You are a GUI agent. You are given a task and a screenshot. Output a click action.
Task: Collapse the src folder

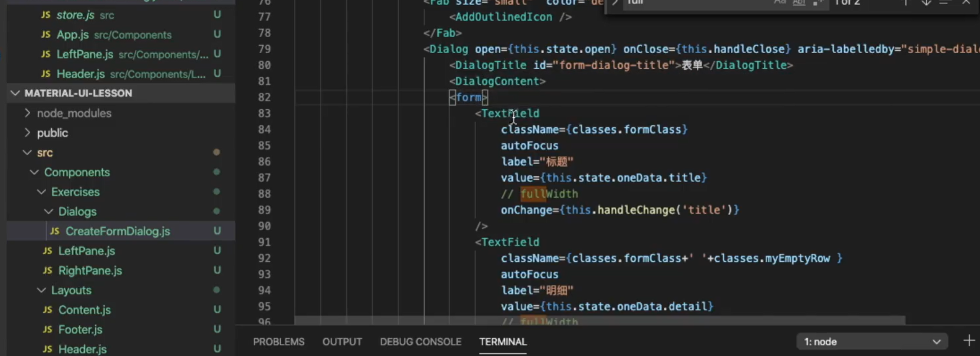(x=27, y=152)
